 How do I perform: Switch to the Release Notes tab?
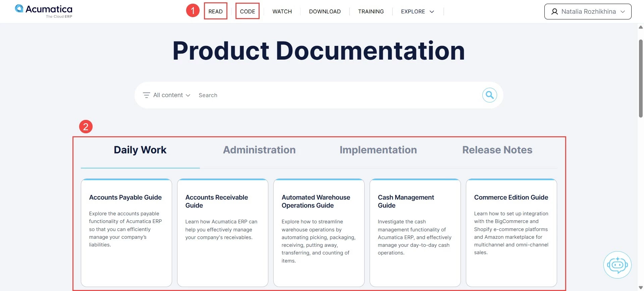497,150
